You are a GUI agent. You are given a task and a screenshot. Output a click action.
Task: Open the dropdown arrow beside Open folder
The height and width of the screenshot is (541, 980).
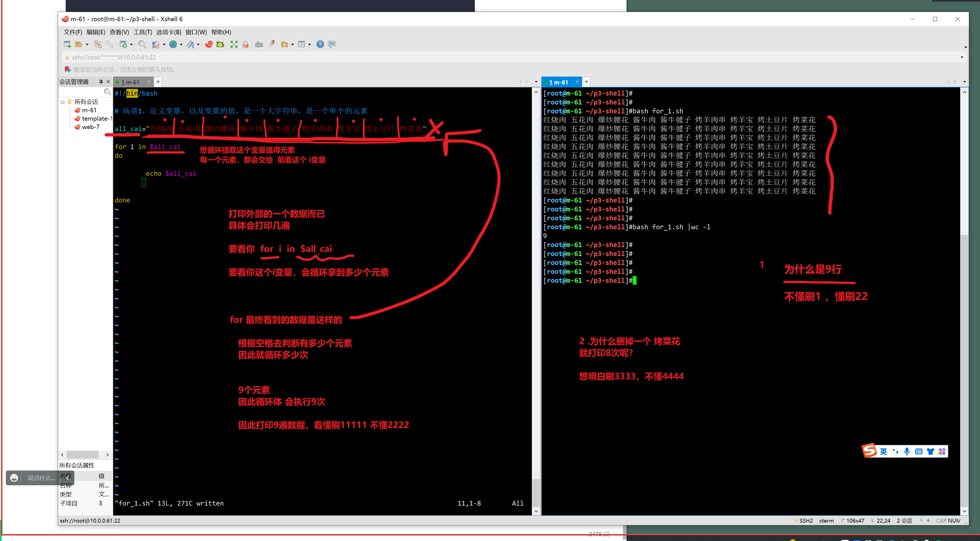87,45
